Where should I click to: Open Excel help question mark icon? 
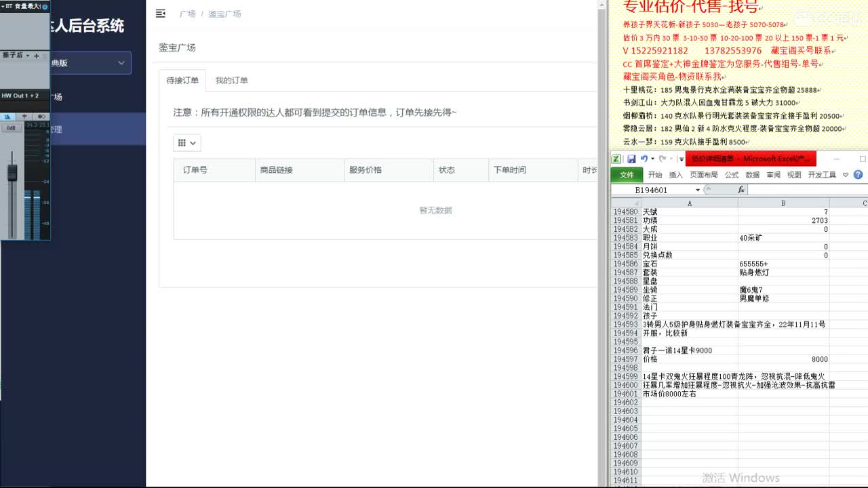click(x=858, y=174)
